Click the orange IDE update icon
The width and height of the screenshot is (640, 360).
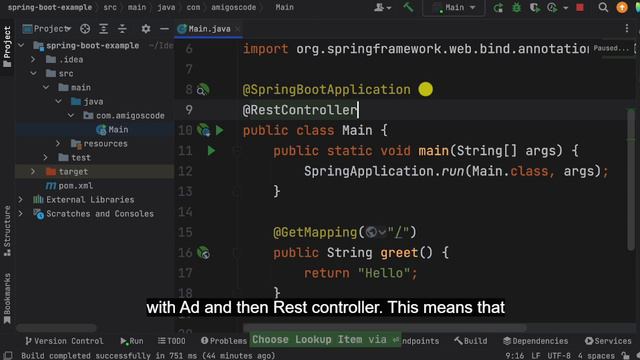(x=622, y=8)
